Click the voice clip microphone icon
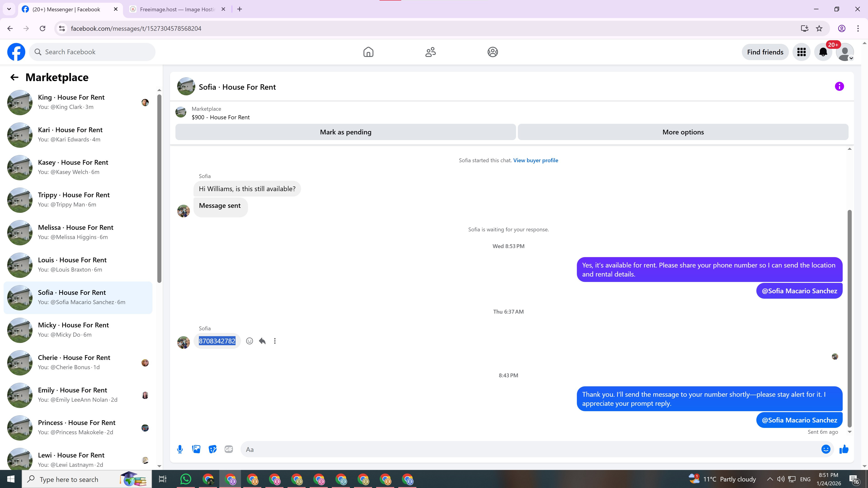Viewport: 868px width, 488px height. point(180,449)
